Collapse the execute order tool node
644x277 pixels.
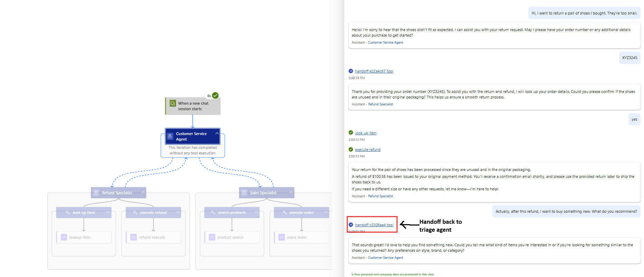coord(326,212)
